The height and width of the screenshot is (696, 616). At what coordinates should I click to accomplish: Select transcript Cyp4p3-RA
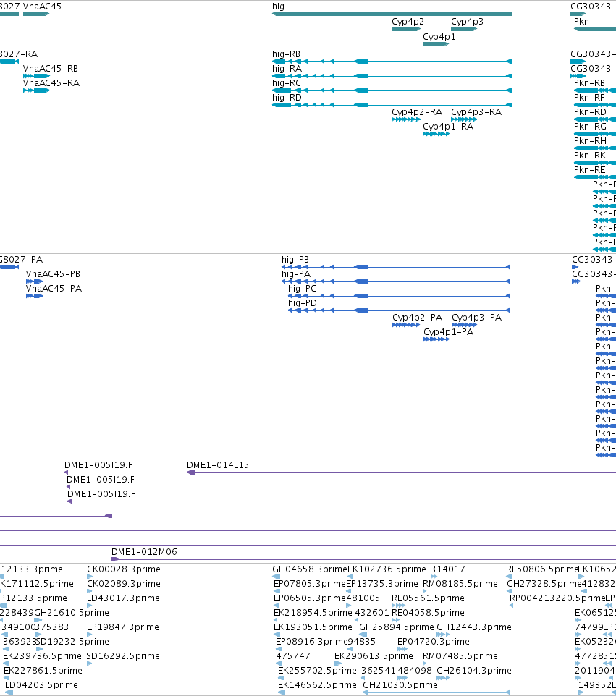pos(464,119)
